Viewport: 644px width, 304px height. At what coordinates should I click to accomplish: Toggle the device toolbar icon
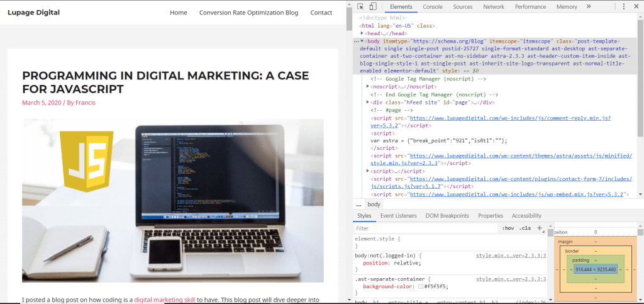(372, 6)
